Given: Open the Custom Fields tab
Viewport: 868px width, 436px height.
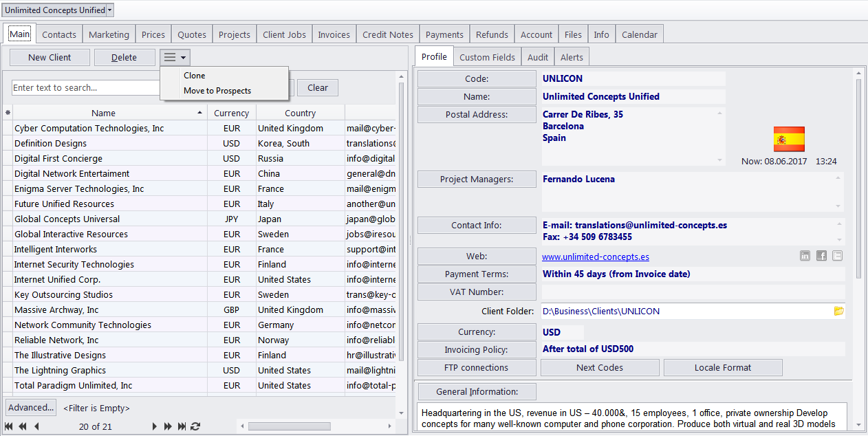Looking at the screenshot, I should [487, 57].
